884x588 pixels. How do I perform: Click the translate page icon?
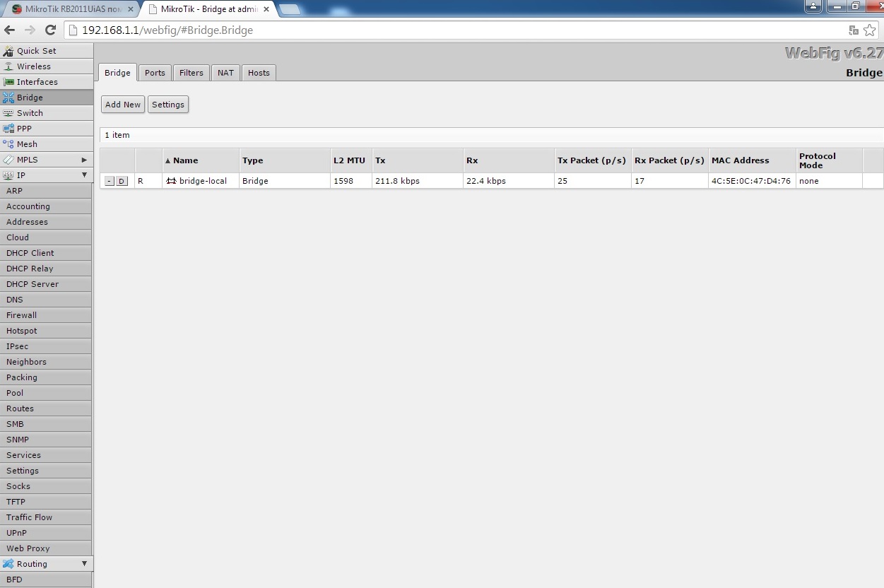(x=854, y=30)
